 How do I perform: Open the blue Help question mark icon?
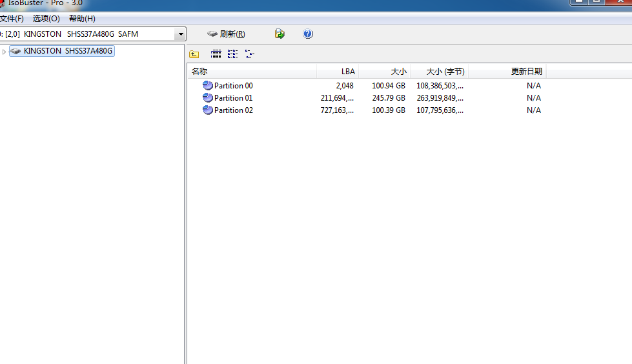coord(307,34)
